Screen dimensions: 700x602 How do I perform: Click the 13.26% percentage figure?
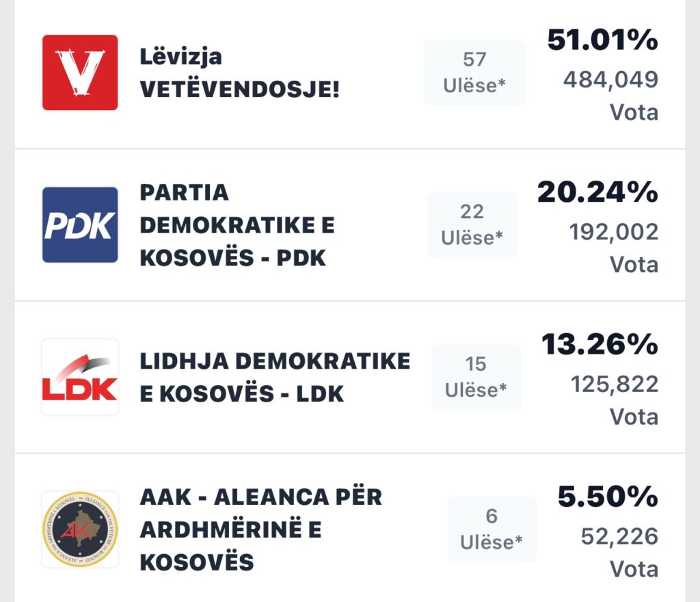(x=600, y=345)
